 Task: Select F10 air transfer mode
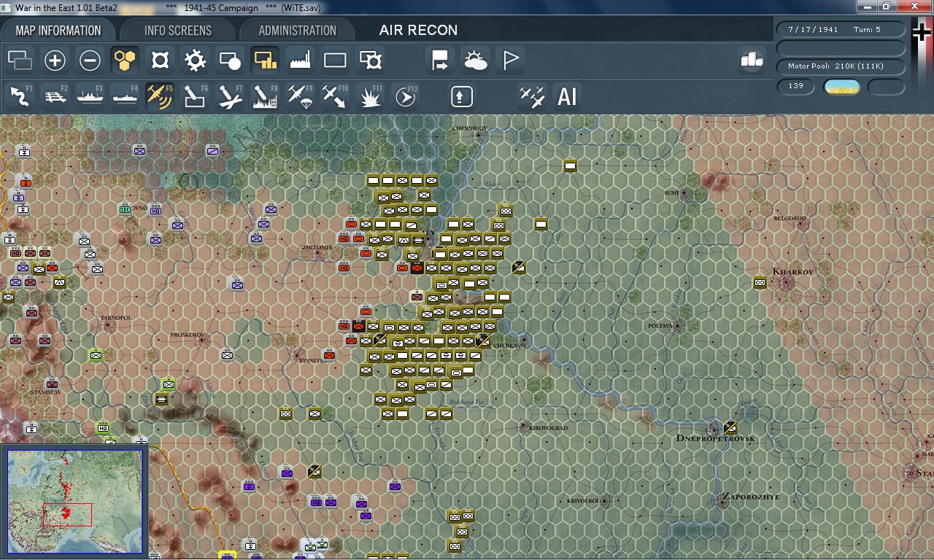point(335,96)
